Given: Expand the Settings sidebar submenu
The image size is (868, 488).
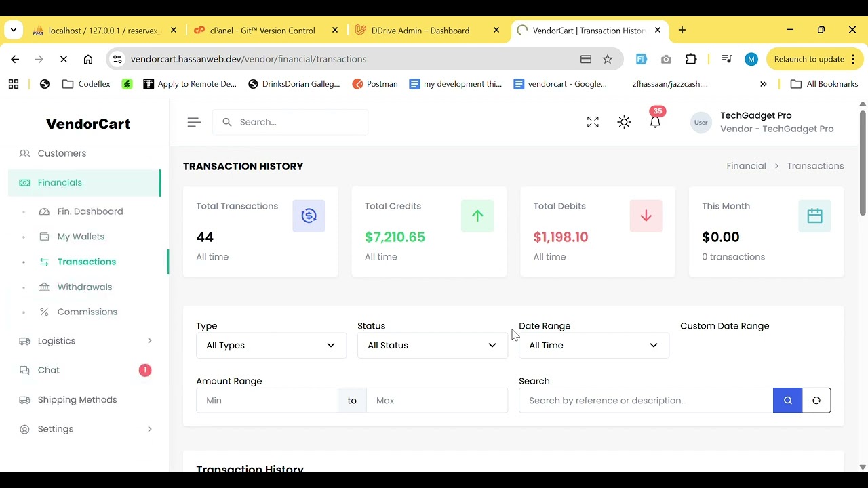Looking at the screenshot, I should pyautogui.click(x=150, y=429).
